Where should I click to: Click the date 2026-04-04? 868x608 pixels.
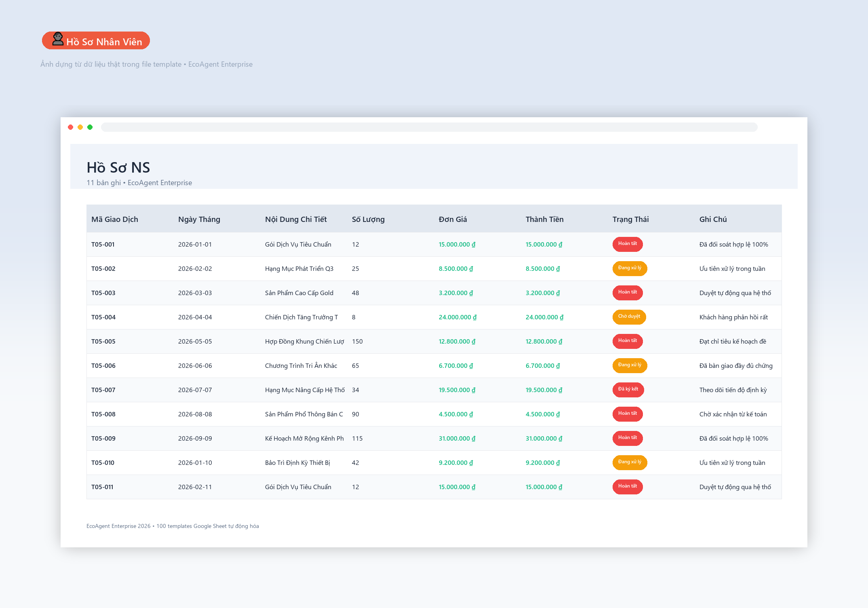point(195,317)
